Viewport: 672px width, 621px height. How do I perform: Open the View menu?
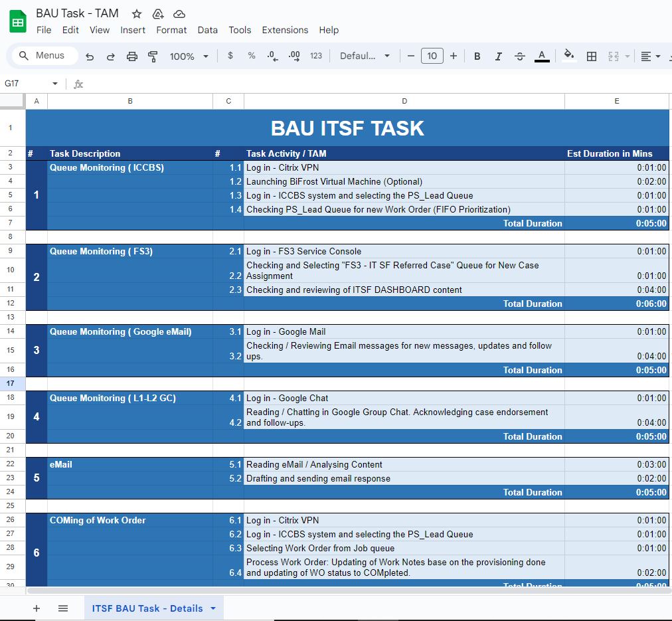(x=100, y=30)
